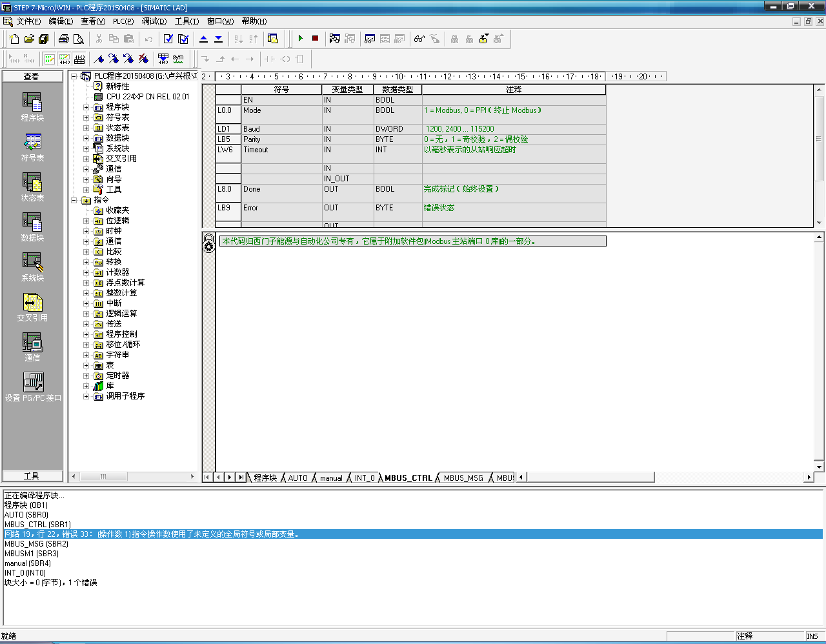Screen dimensions: 826x644
Task: Open the 文件(F) menu
Action: [28, 21]
